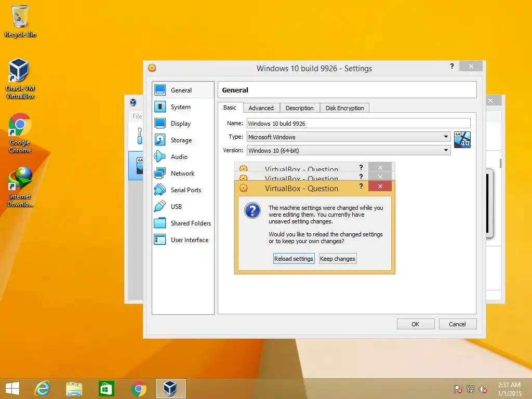This screenshot has width=532, height=399.
Task: Expand the Type dropdown (Microsoft Windows)
Action: (446, 137)
